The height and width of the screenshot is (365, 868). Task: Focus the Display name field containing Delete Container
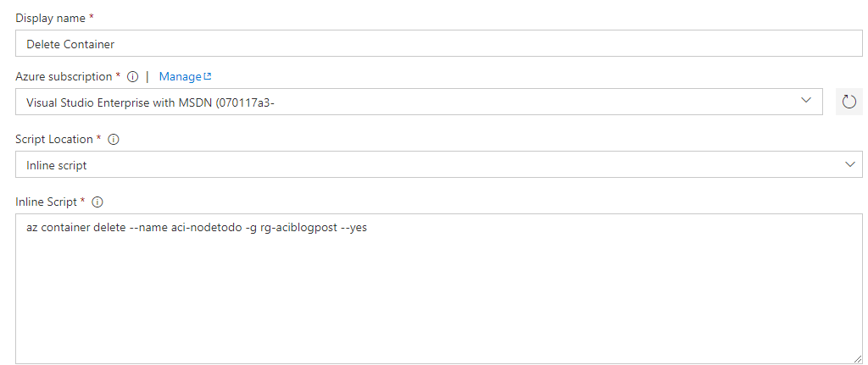click(439, 44)
